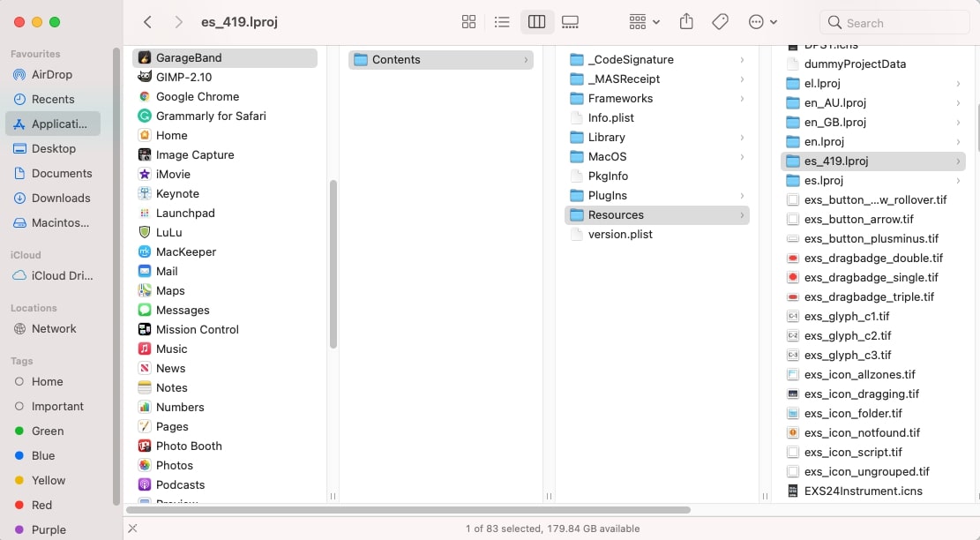Select the Important tag

[53, 406]
